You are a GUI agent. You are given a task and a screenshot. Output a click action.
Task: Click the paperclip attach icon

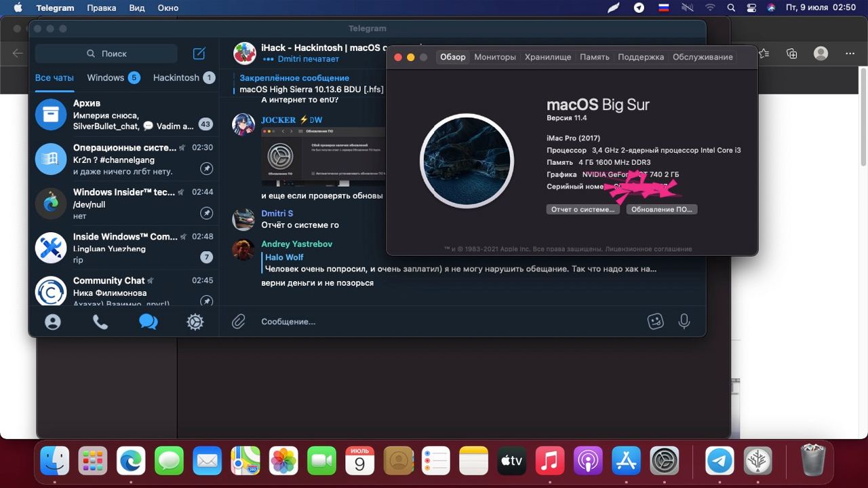[x=239, y=322]
